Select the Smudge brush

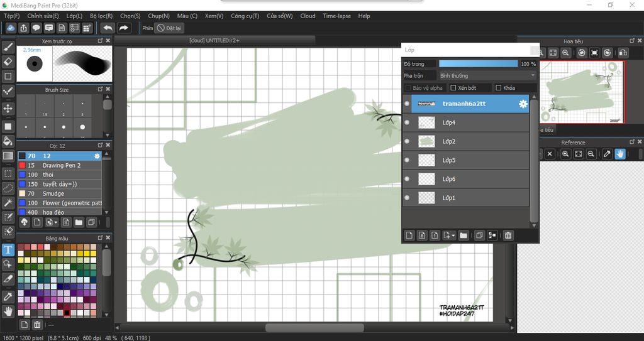(x=60, y=193)
